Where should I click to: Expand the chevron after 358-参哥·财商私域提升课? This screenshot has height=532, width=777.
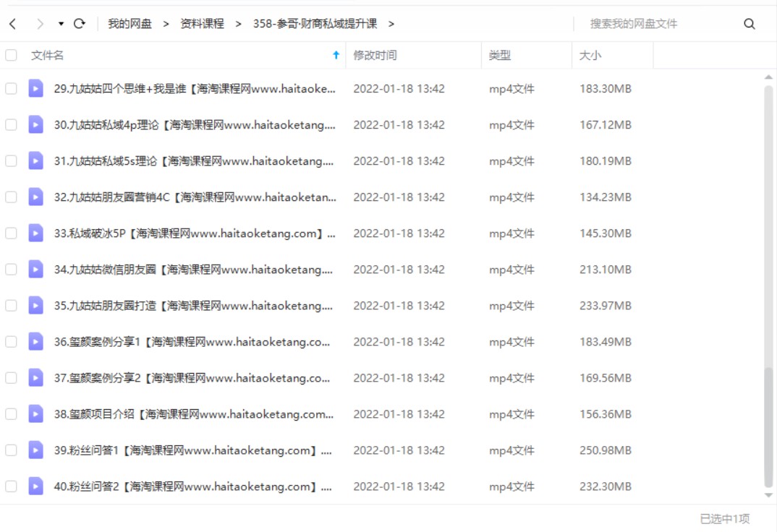point(391,24)
